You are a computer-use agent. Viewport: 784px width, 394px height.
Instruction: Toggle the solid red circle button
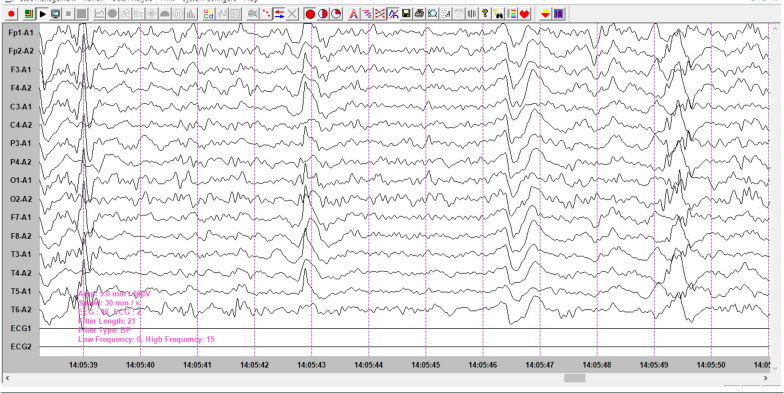coord(310,14)
